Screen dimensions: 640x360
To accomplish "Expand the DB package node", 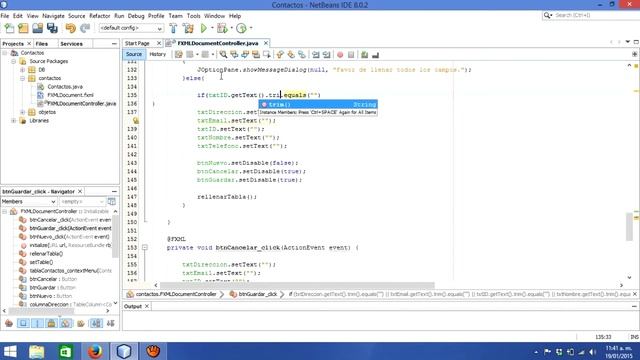I will pos(22,70).
